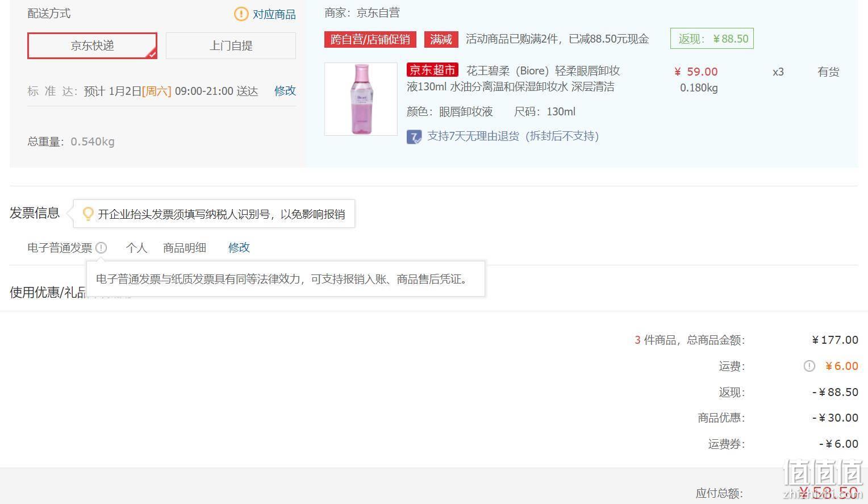Click the 尺码：130ml attribute
This screenshot has width=868, height=504.
545,112
